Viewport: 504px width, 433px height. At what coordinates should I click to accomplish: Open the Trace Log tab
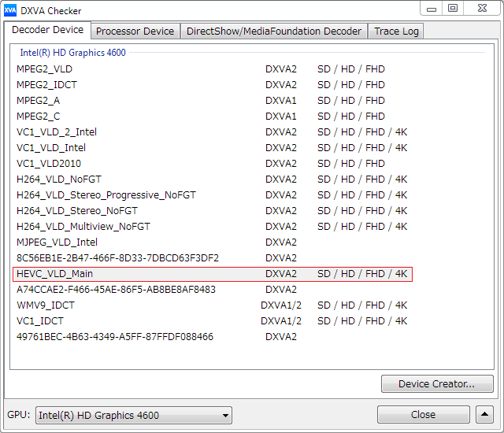click(x=396, y=31)
